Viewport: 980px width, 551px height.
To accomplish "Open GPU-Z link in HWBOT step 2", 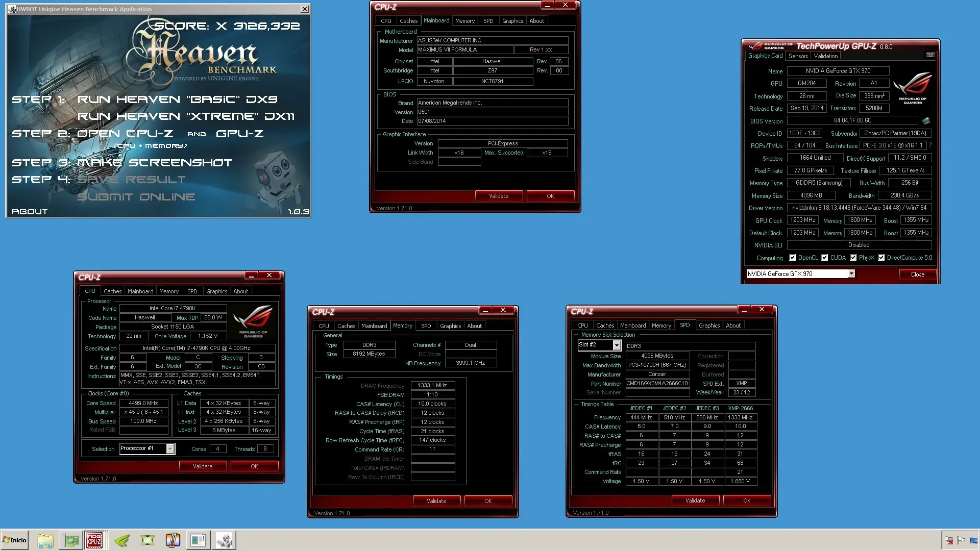I will [x=239, y=134].
